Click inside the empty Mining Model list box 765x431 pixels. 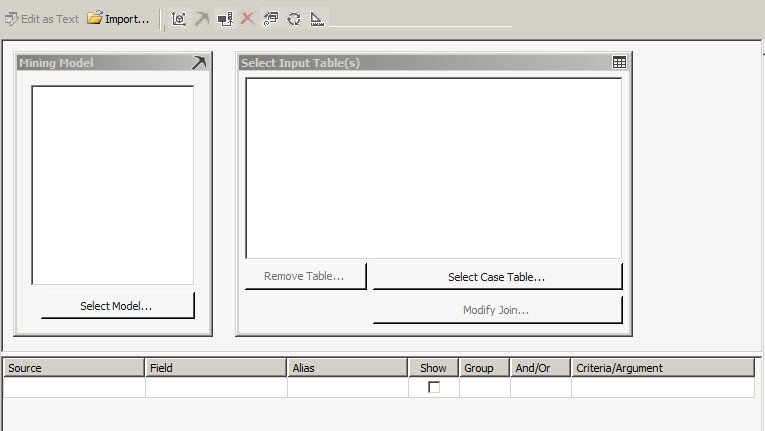point(113,185)
